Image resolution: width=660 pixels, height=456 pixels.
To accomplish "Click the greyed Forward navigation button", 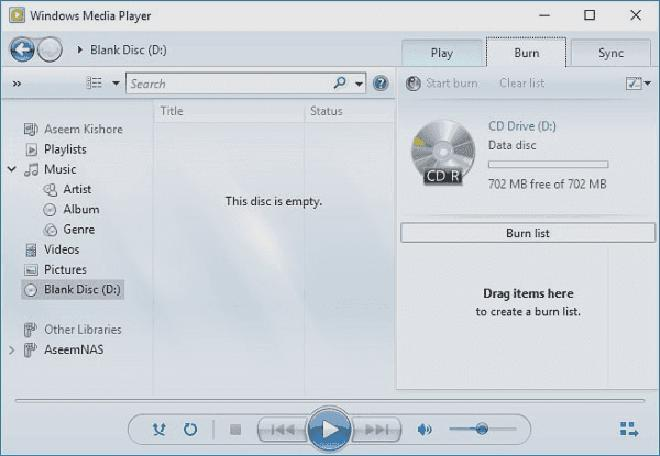I will coord(50,50).
